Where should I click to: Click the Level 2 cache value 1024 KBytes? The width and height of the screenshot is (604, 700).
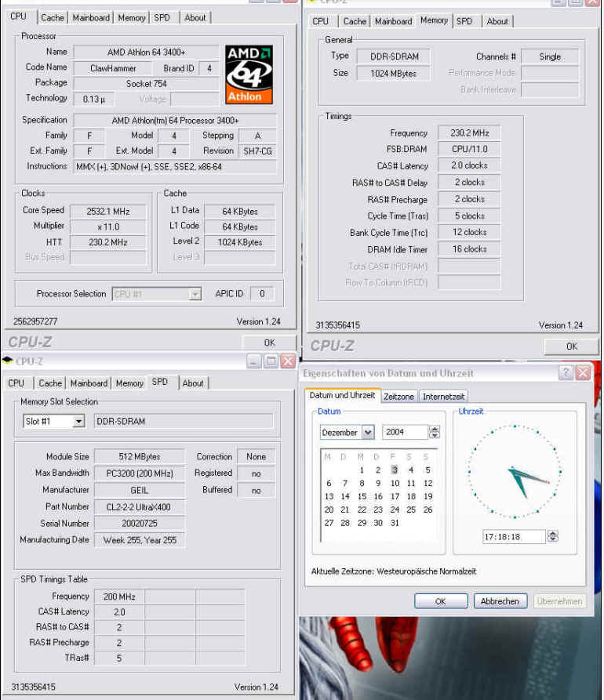tap(240, 242)
